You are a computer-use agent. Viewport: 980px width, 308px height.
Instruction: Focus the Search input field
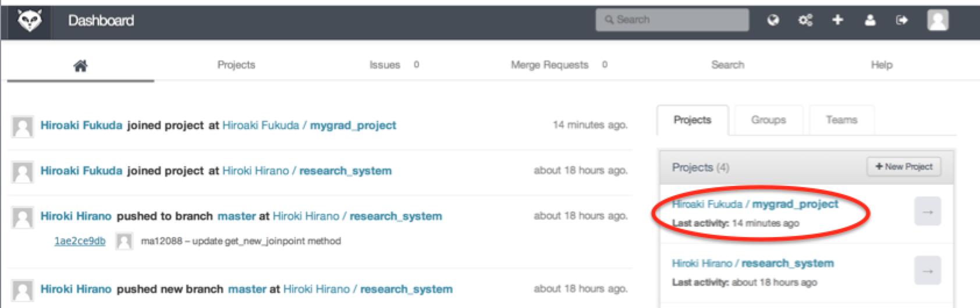(672, 20)
